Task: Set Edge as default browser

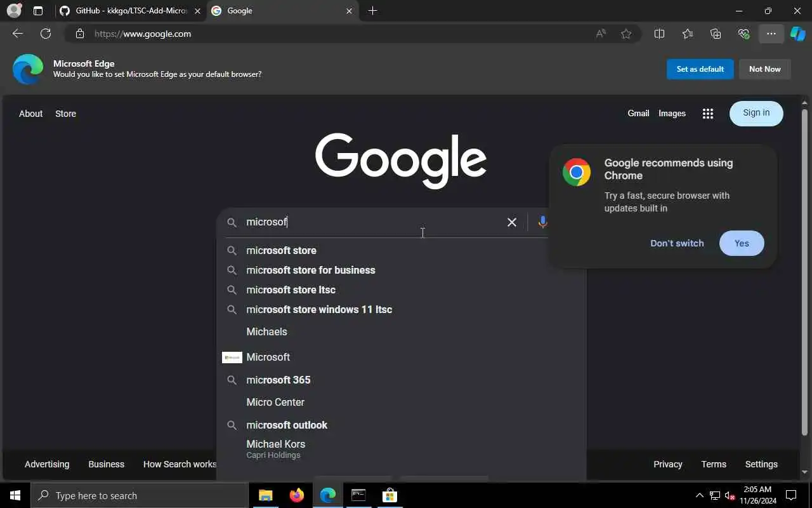Action: pos(700,69)
